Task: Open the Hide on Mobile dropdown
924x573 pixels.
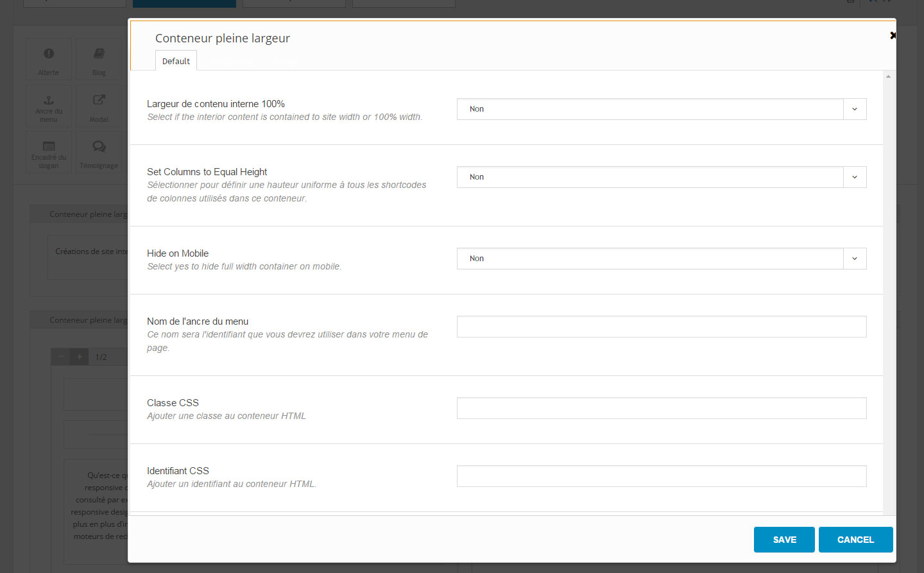Action: point(661,259)
